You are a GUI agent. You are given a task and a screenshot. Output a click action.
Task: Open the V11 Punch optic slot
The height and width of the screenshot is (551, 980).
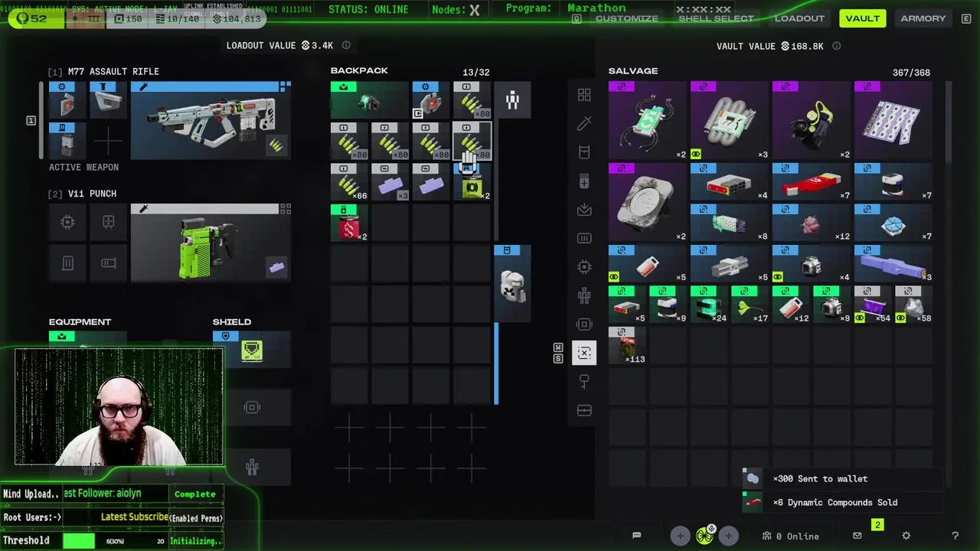pos(109,222)
